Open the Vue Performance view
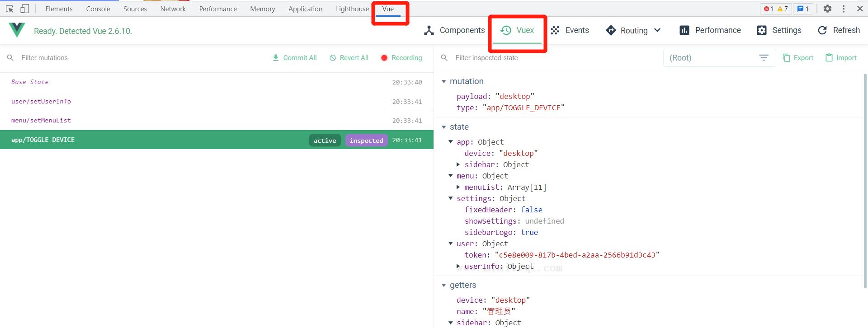 point(710,30)
